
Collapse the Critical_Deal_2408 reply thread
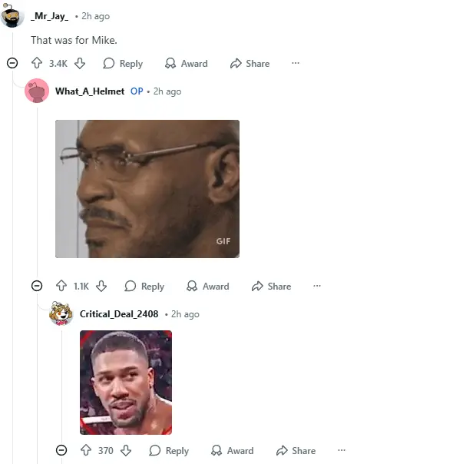click(61, 450)
